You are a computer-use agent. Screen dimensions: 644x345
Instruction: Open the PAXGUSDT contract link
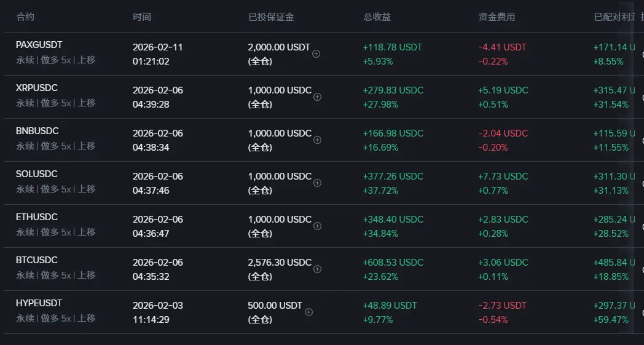tap(39, 45)
